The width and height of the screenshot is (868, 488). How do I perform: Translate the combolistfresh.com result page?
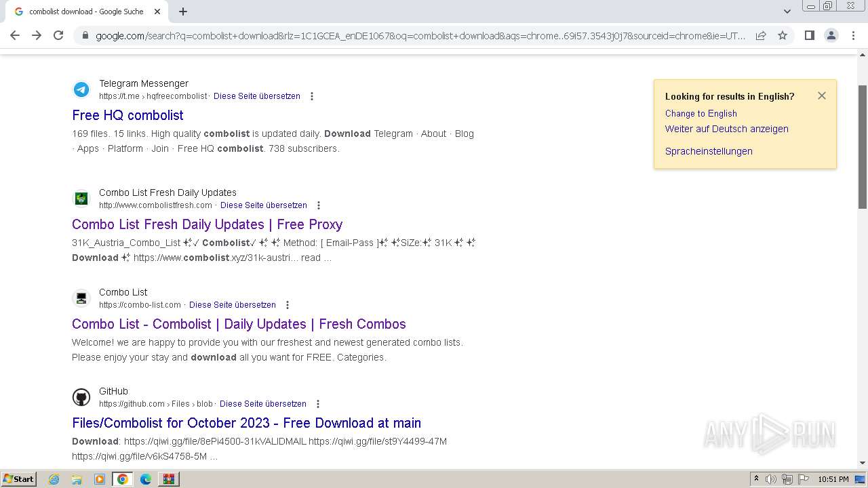coord(264,205)
